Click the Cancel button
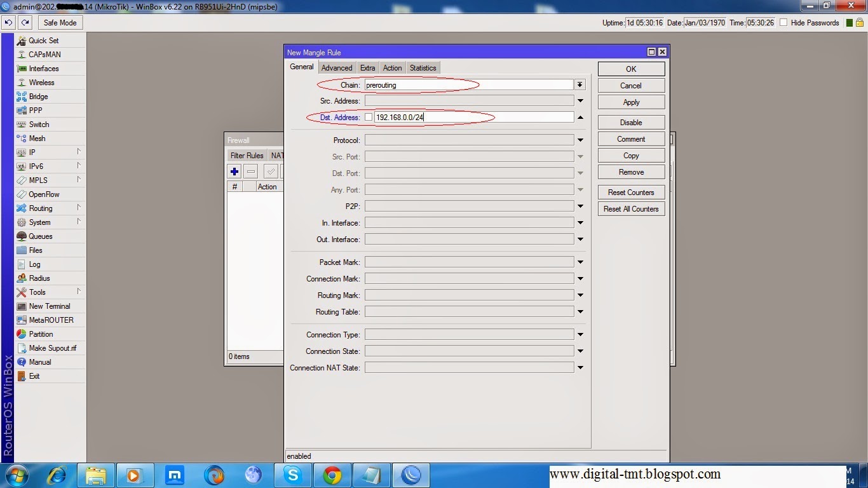Image resolution: width=868 pixels, height=488 pixels. coord(631,85)
